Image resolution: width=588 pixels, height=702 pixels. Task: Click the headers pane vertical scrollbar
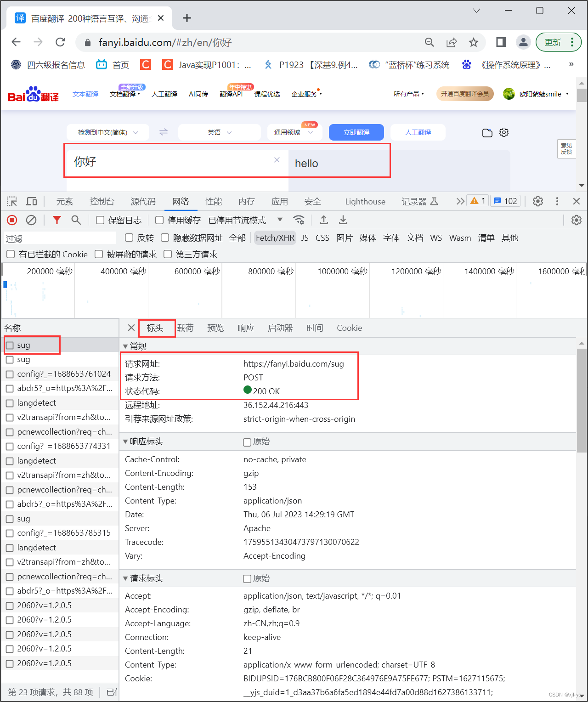pos(582,400)
